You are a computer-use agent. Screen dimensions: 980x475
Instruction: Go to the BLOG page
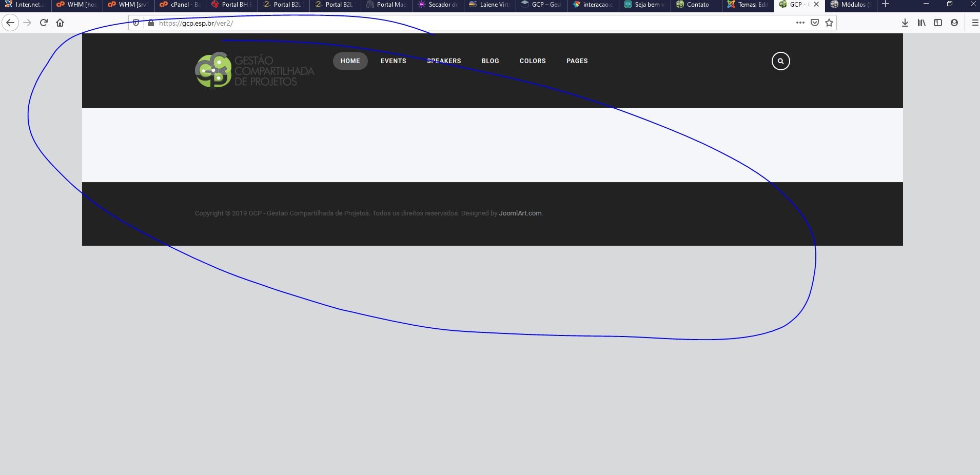[x=491, y=61]
